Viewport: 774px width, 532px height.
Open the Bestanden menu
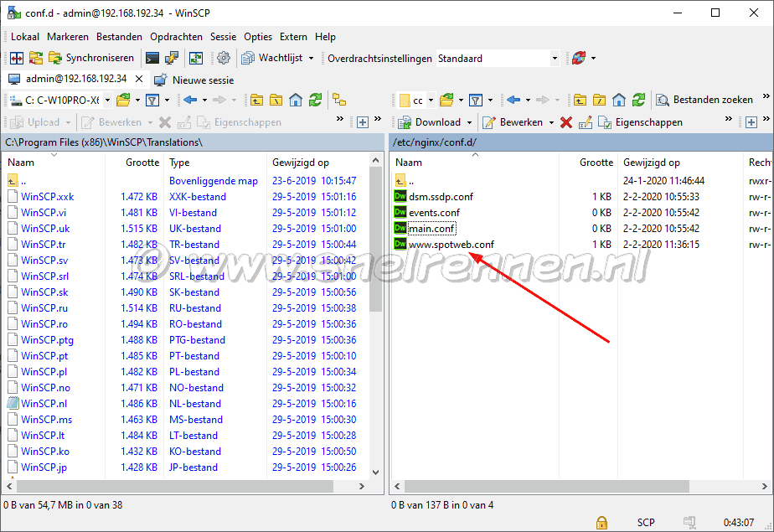(119, 37)
